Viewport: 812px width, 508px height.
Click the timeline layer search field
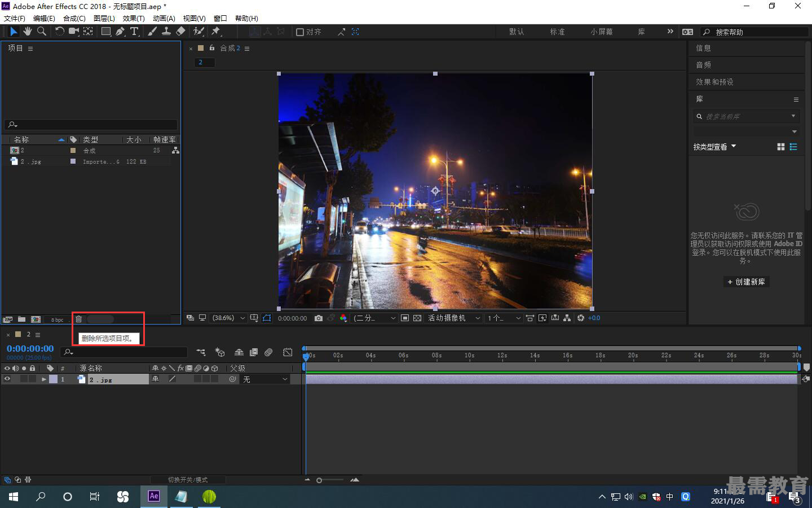click(x=124, y=352)
